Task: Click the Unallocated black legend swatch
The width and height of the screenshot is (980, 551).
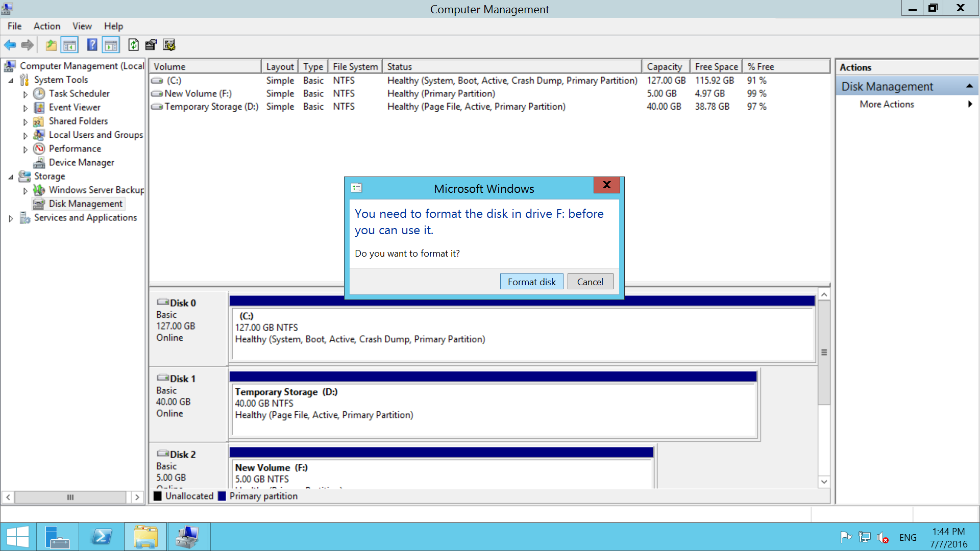Action: coord(158,496)
